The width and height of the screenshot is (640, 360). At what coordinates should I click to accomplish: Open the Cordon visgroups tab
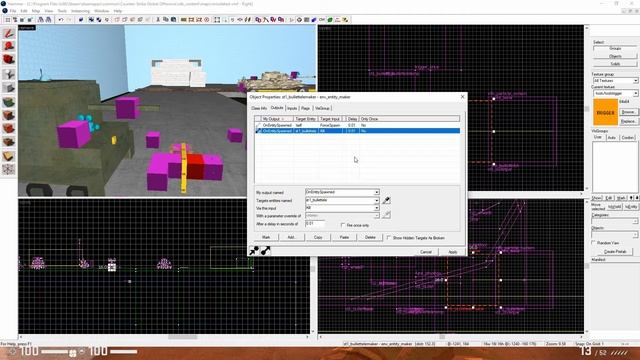coord(628,138)
